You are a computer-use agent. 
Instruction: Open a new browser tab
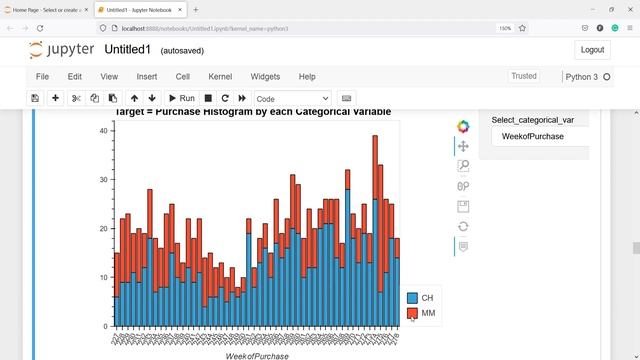[196, 10]
